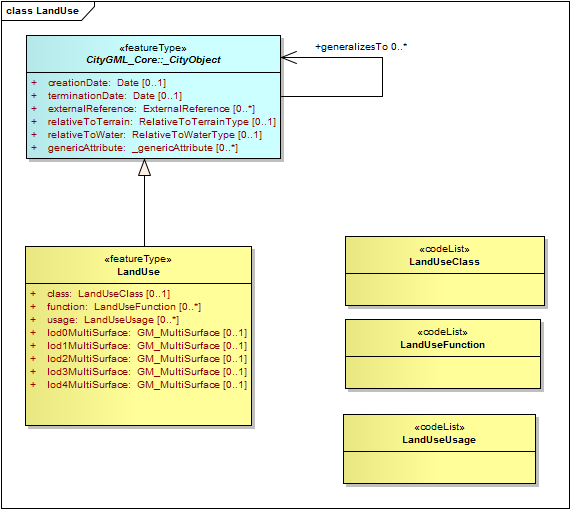Image resolution: width=570 pixels, height=509 pixels.
Task: Select the LandUseClass codeList box
Action: tap(445, 271)
